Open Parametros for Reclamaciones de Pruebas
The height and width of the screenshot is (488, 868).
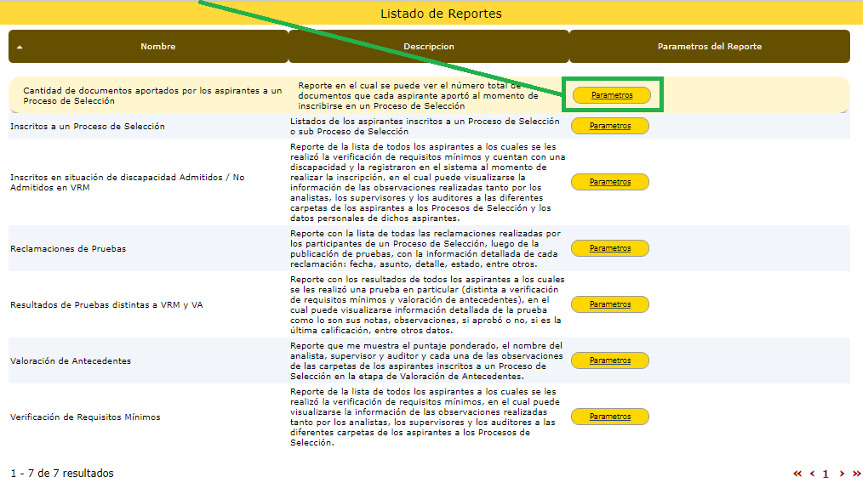[x=610, y=248]
